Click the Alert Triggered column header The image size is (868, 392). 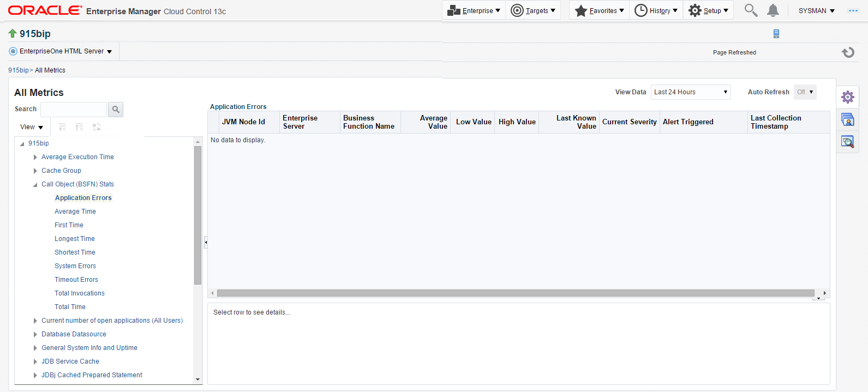coord(704,122)
